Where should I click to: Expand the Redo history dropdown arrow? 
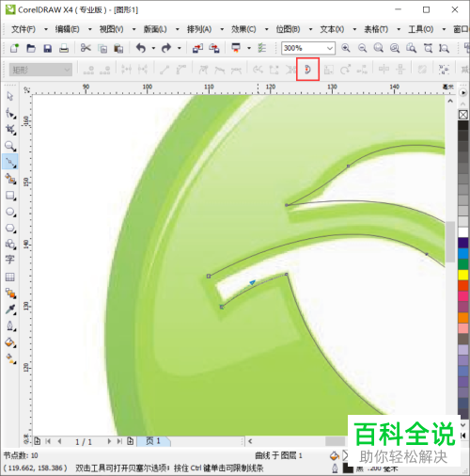(180, 48)
